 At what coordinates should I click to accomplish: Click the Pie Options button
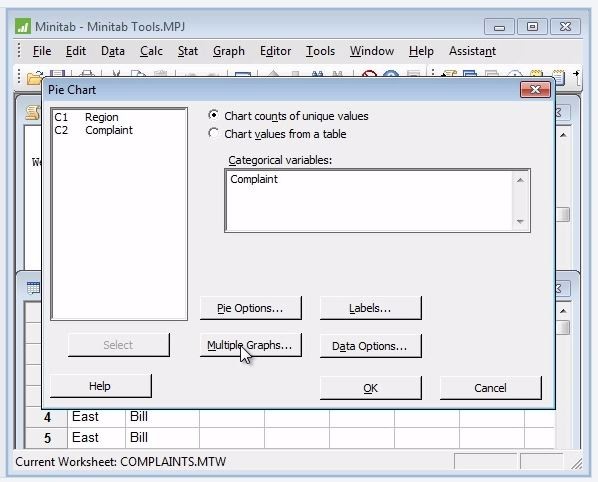[x=251, y=308]
